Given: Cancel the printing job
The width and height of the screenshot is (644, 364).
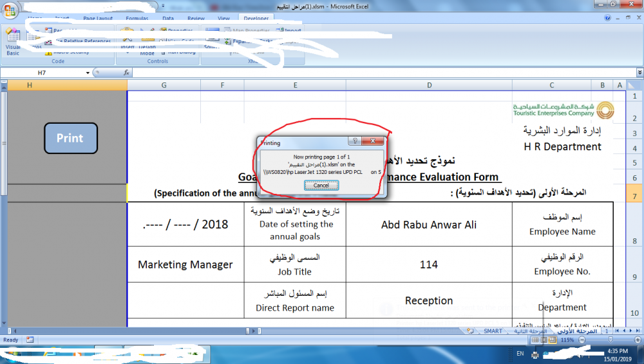Looking at the screenshot, I should [321, 186].
